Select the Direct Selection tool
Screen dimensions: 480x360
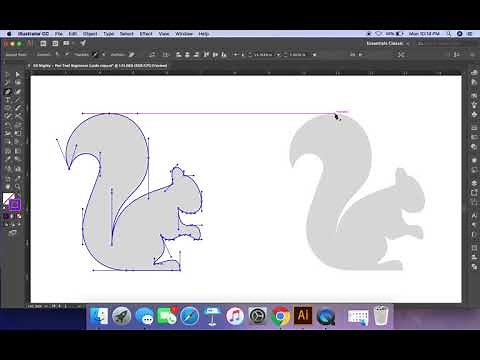click(x=18, y=74)
